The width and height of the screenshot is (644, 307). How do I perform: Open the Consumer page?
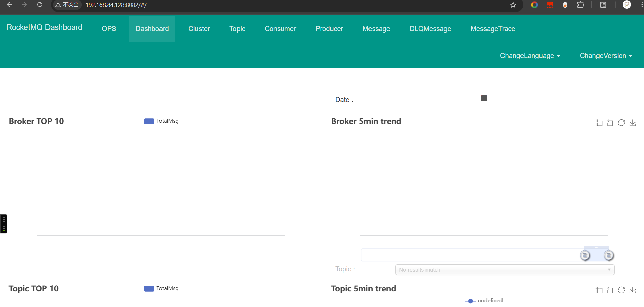coord(280,29)
